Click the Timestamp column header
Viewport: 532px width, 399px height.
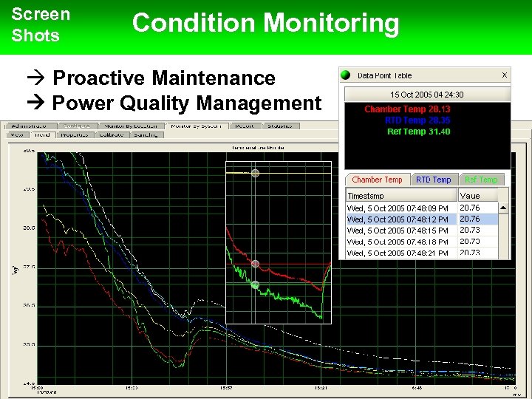pos(402,195)
